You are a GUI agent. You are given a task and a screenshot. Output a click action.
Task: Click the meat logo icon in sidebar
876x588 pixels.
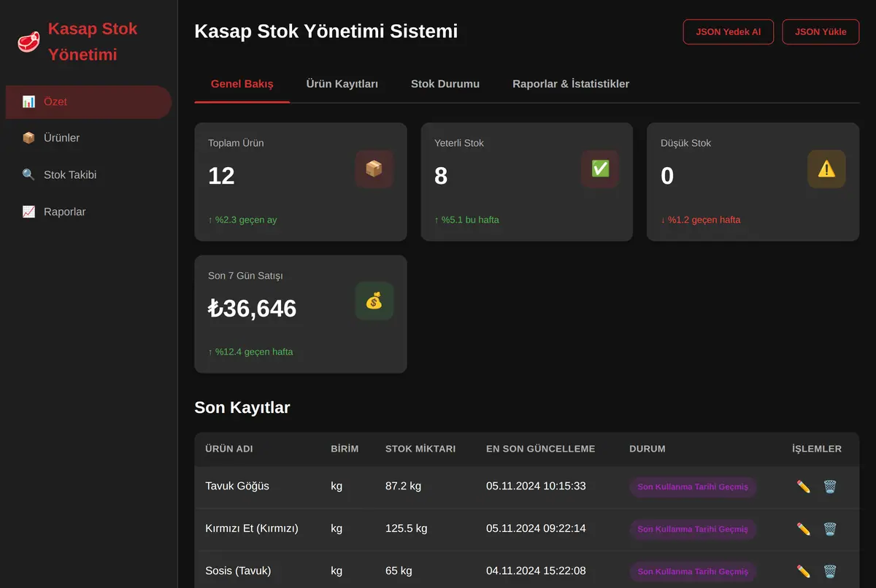tap(28, 42)
